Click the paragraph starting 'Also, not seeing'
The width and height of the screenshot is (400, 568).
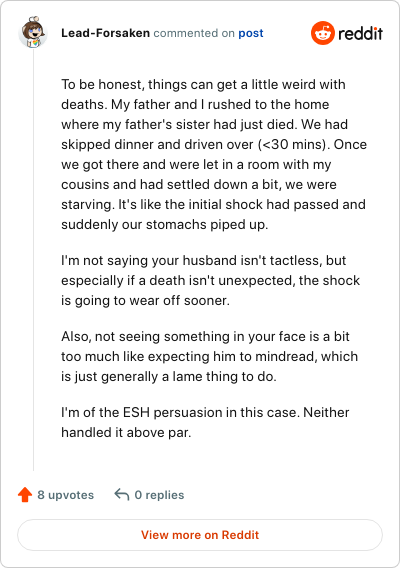tap(209, 356)
